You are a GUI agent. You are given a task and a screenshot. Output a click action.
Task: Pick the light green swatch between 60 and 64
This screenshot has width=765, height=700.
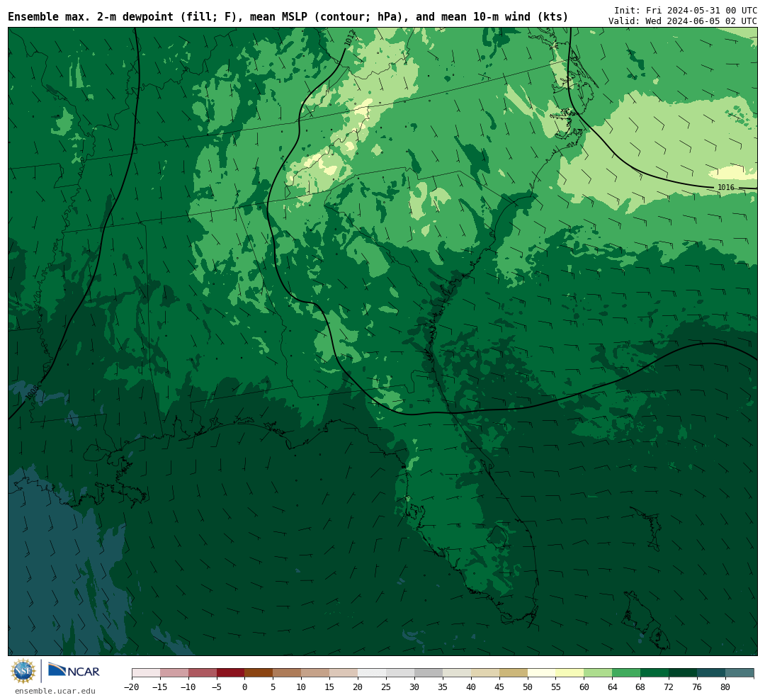tap(599, 672)
